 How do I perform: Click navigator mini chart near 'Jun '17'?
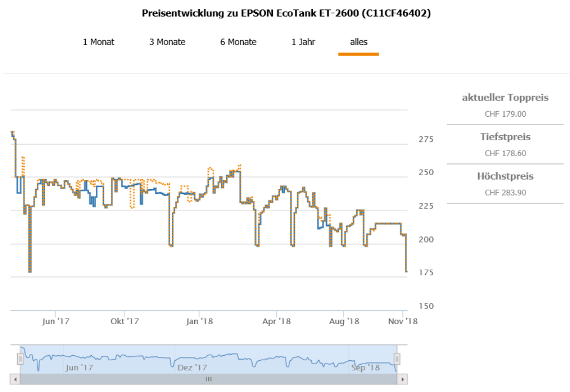79,359
